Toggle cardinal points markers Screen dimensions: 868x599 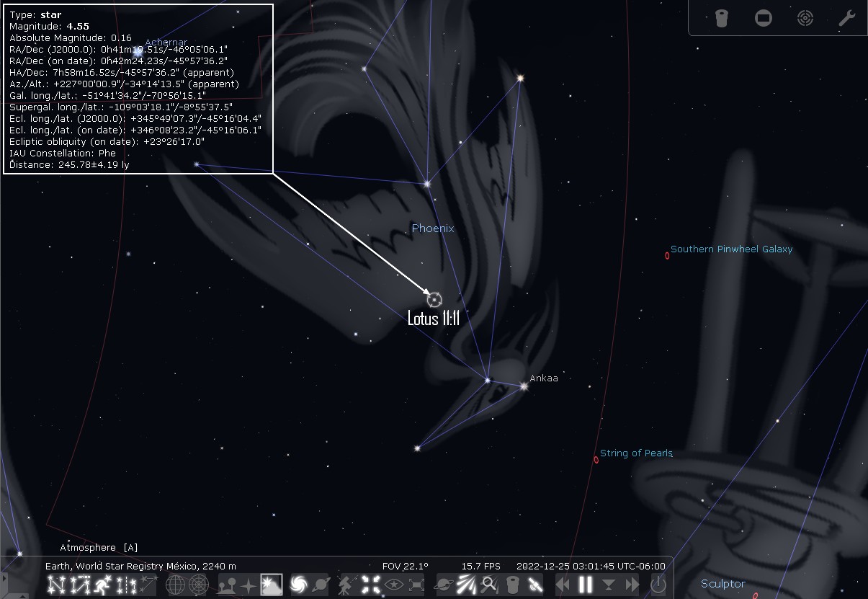249,585
